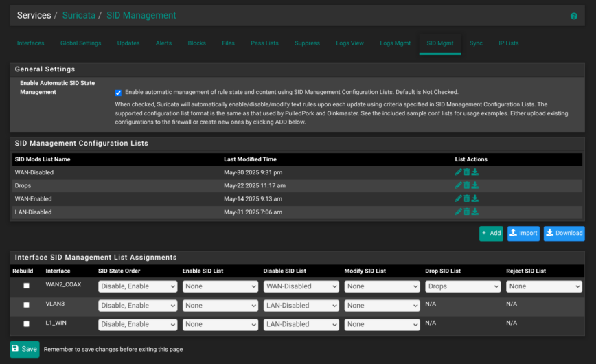
Task: Delete the WAN-Enabled list with trash icon
Action: pos(467,198)
